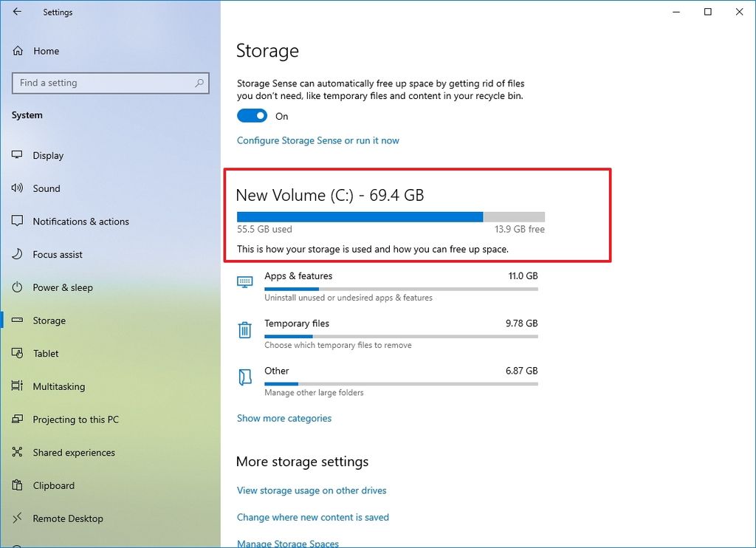This screenshot has height=548, width=756.
Task: Turn off Storage Sense
Action: pyautogui.click(x=252, y=116)
